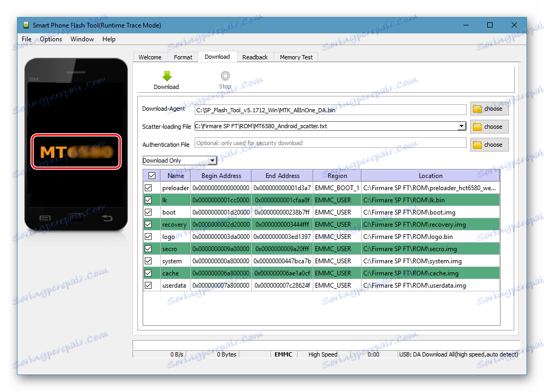Uncheck the userdata partition checkbox
Viewport: 544px width, 392px height.
pyautogui.click(x=148, y=285)
